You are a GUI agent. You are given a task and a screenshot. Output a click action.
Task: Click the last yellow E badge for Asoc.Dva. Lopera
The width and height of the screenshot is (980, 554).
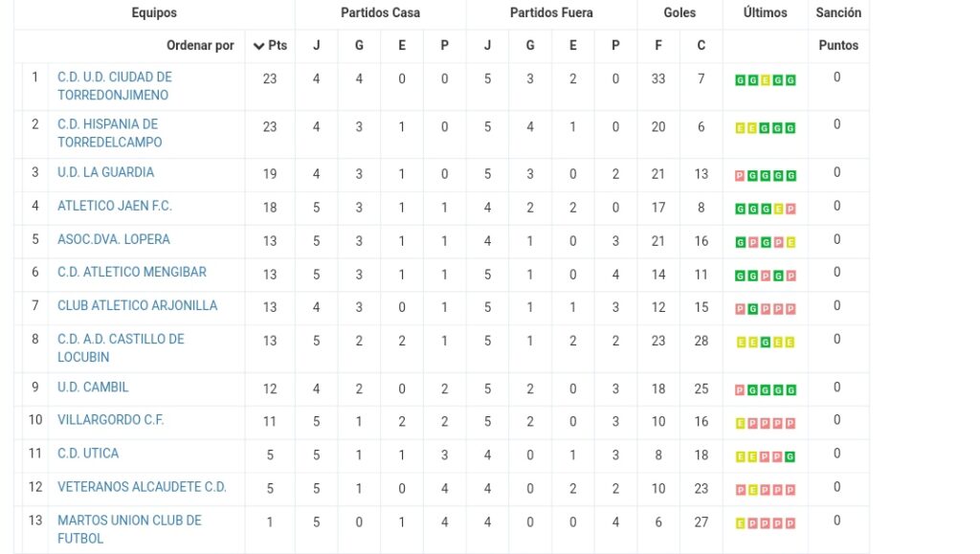tap(791, 242)
